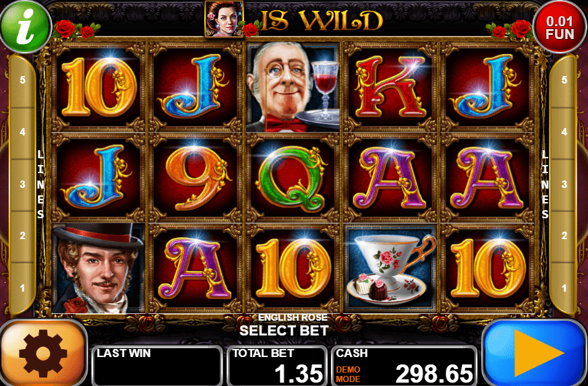Image resolution: width=588 pixels, height=386 pixels.
Task: Select line 5 on left lines bar
Action: click(x=23, y=80)
